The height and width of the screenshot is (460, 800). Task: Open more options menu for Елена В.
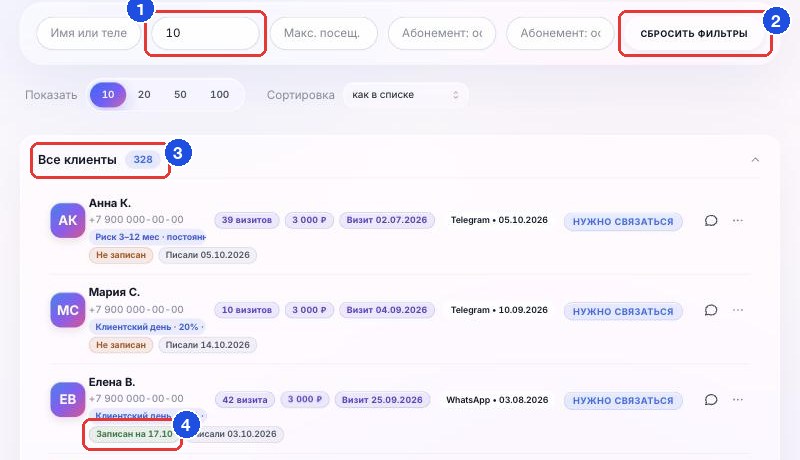pos(738,400)
